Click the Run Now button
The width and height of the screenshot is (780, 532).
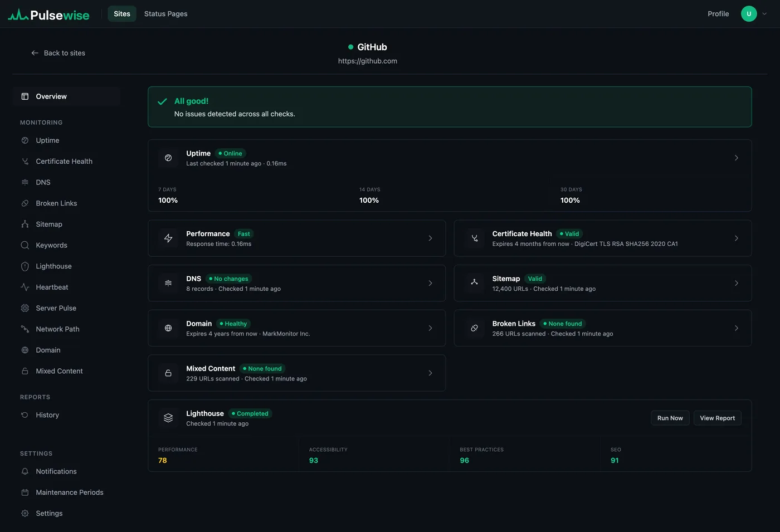(x=670, y=418)
